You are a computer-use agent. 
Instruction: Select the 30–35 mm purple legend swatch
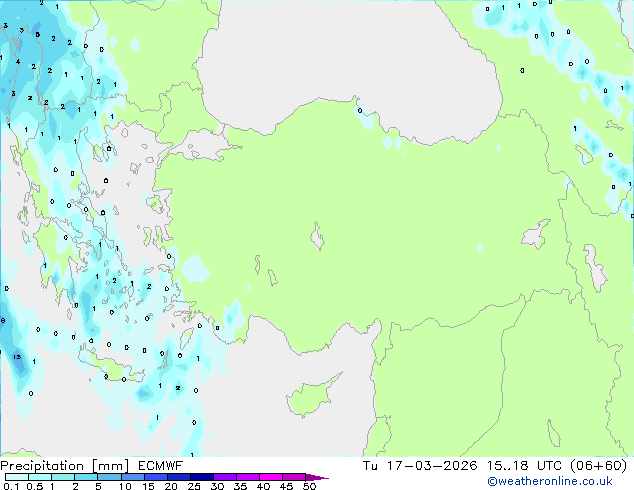pos(225,477)
